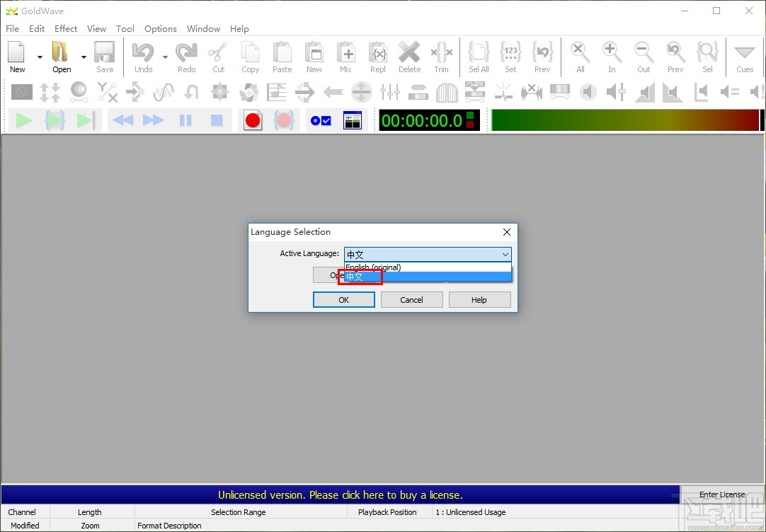This screenshot has height=532, width=766.
Task: Click the Rewind playback button
Action: click(x=122, y=120)
